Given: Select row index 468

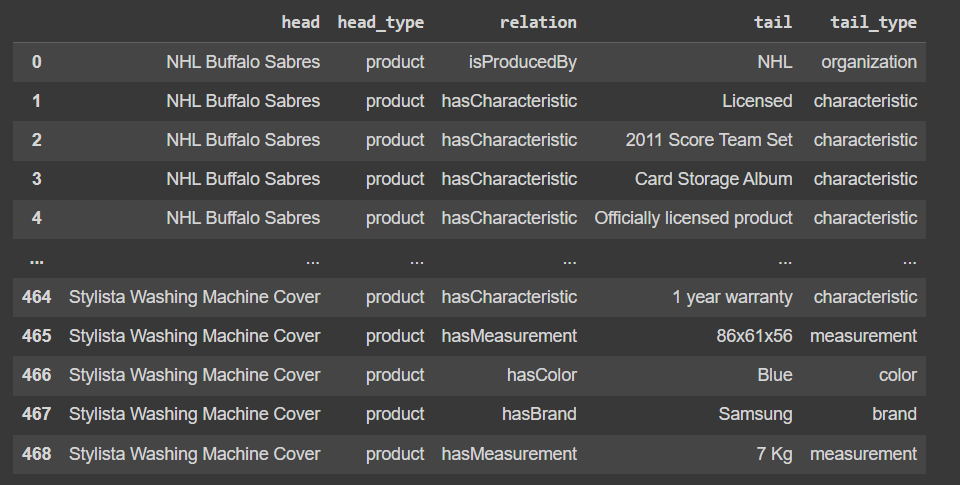Looking at the screenshot, I should point(37,454).
